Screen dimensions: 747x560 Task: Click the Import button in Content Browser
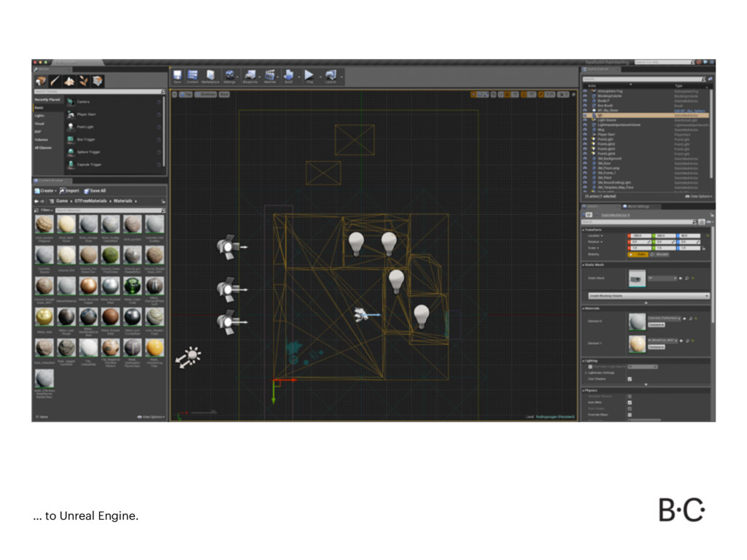point(69,190)
